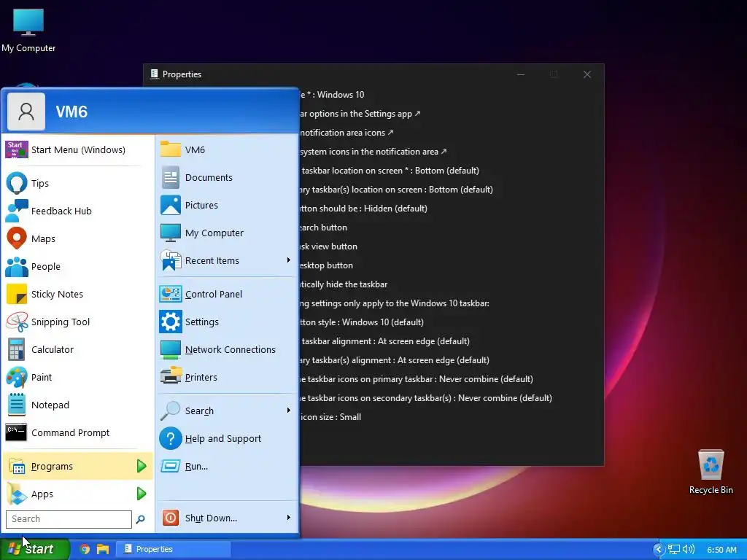Open Programs menu item
The width and height of the screenshot is (747, 560).
pos(77,466)
